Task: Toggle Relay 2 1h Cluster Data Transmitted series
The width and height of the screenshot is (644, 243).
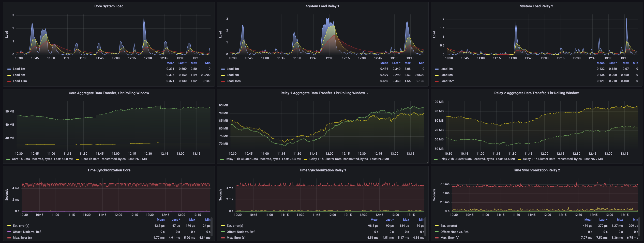Action: pos(552,159)
